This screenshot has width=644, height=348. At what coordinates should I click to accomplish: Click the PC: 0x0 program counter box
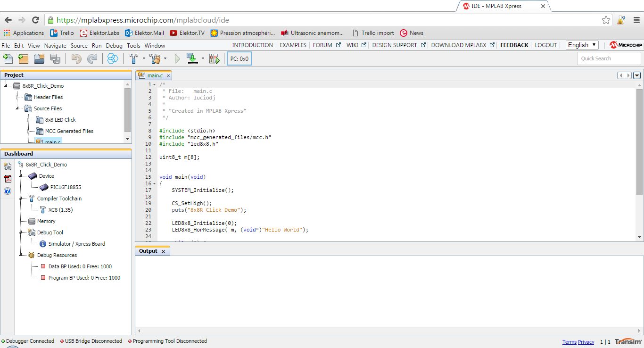pos(239,59)
